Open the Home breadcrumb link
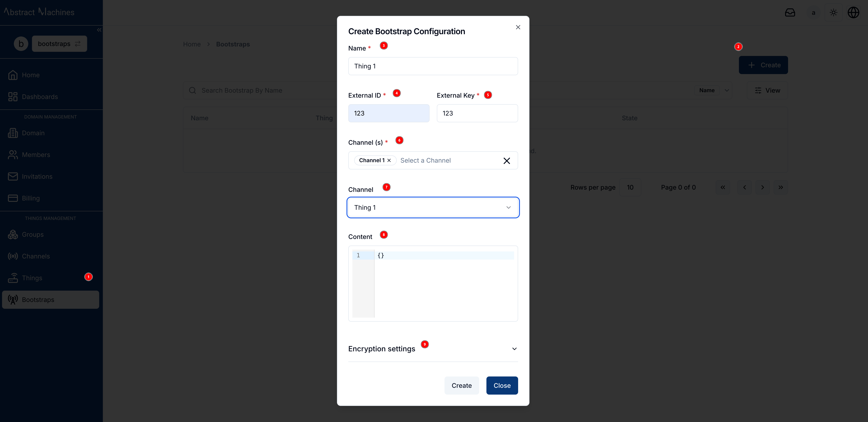 [192, 44]
